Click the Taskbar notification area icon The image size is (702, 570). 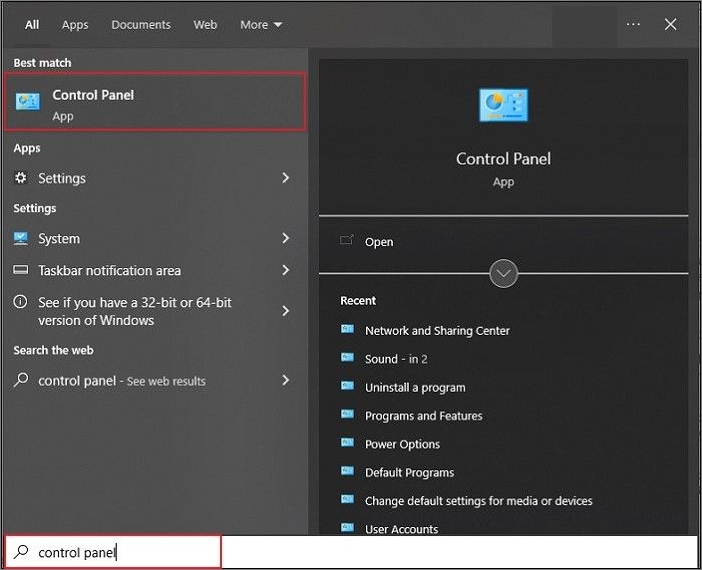(21, 271)
